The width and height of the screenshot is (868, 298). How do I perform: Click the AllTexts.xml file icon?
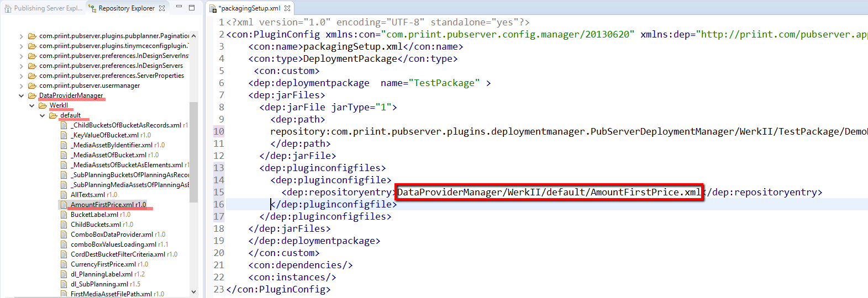point(64,195)
